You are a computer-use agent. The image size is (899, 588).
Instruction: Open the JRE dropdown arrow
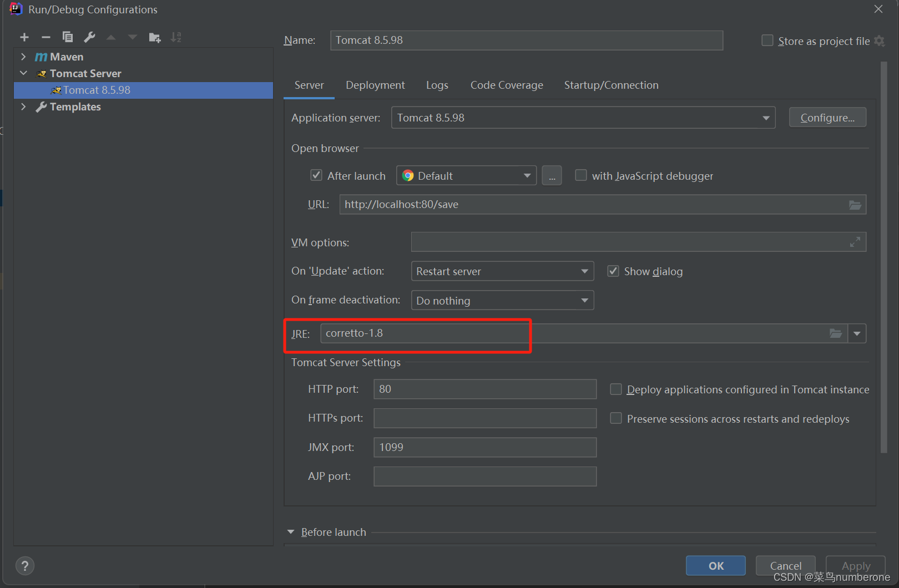[857, 333]
